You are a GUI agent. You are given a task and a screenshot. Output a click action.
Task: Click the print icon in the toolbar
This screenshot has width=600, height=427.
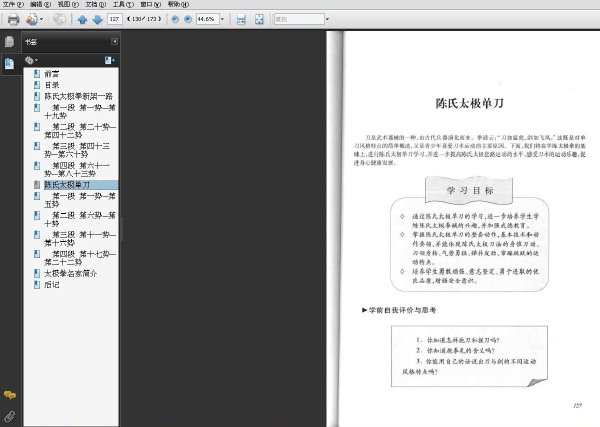13,19
